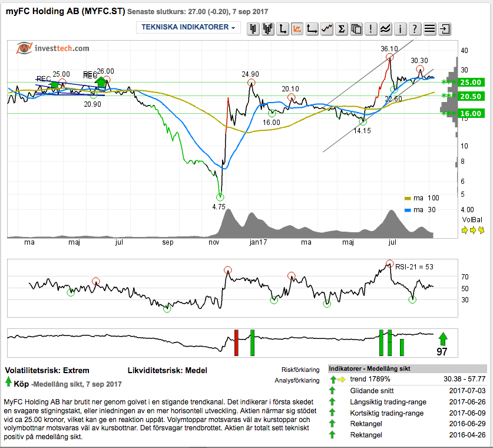Select the Rektangel 2016-04-26 row
The height and width of the screenshot is (448, 493).
pyautogui.click(x=408, y=435)
